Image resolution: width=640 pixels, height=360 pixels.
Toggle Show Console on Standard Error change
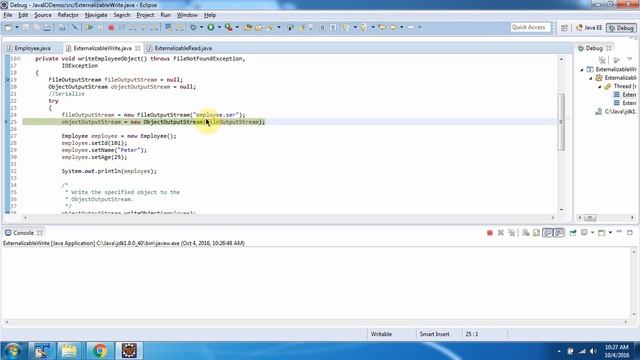point(559,233)
